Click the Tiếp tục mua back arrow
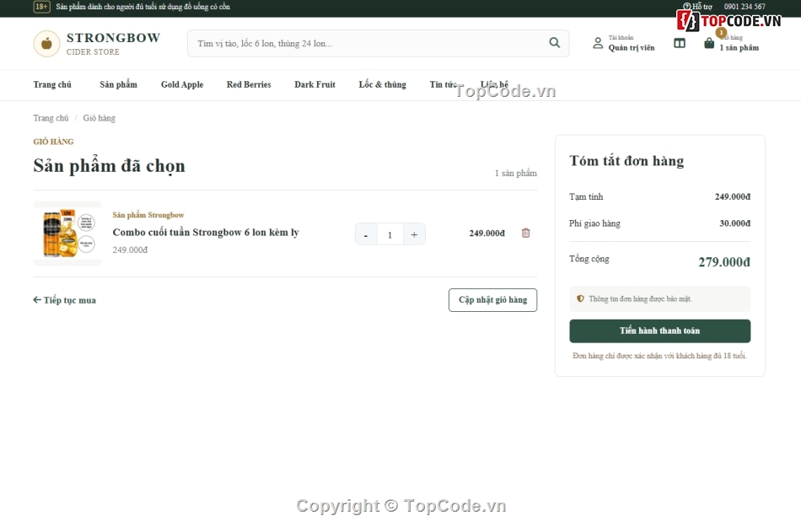The image size is (801, 532). coord(37,300)
